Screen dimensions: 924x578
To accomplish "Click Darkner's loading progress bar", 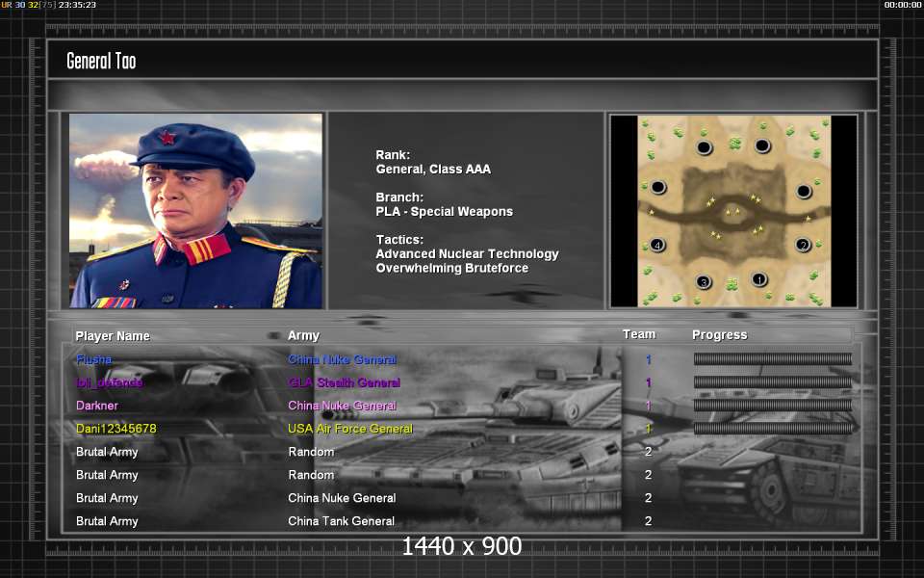I will (x=773, y=406).
